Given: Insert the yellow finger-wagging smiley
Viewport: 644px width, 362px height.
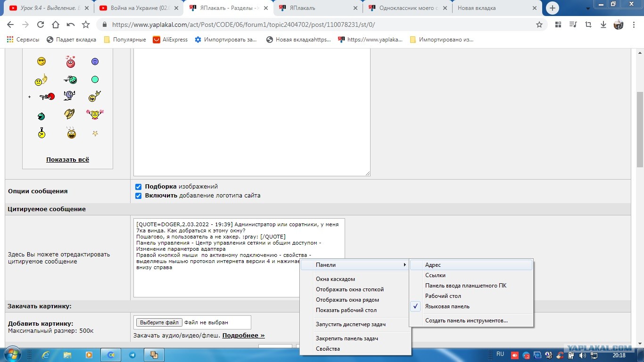Looking at the screenshot, I should click(41, 80).
